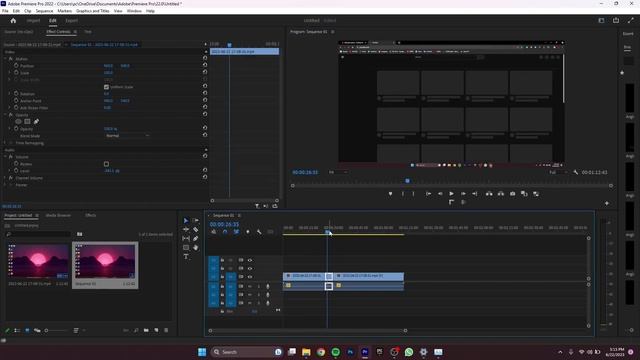The width and height of the screenshot is (640, 360).
Task: Open the Blend Mode dropdown
Action: pos(127,136)
